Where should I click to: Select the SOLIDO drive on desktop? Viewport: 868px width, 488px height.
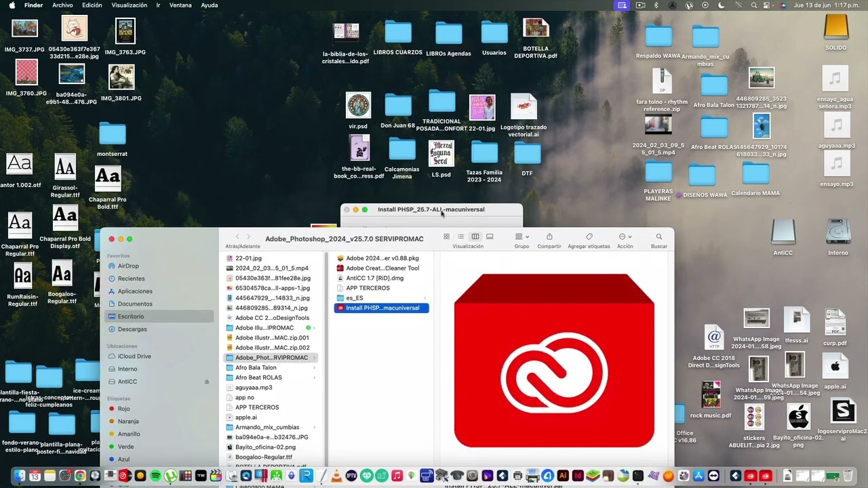coord(836,32)
